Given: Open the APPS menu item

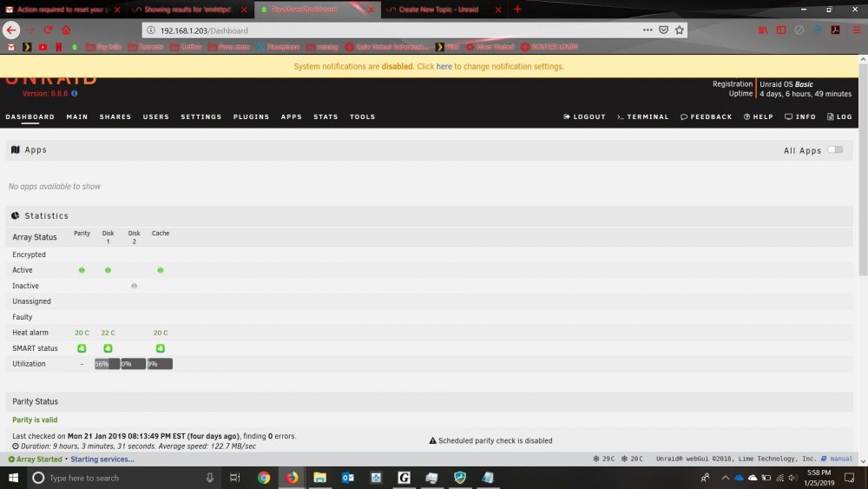Looking at the screenshot, I should [x=291, y=117].
